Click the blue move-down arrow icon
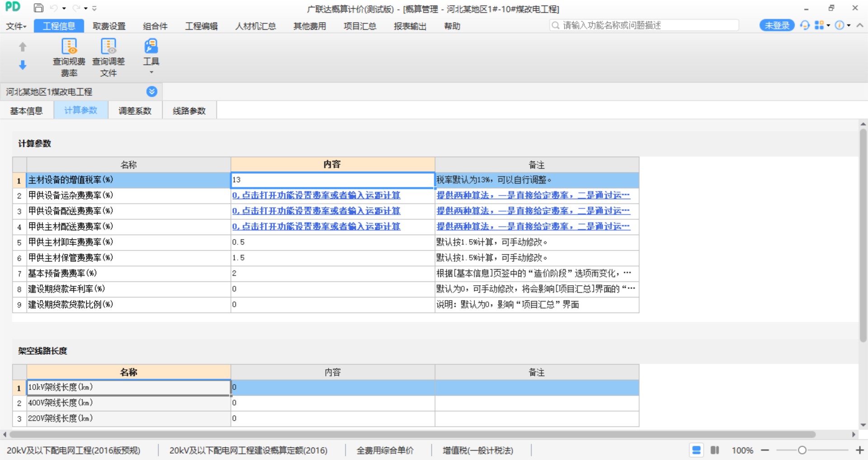Image resolution: width=868 pixels, height=460 pixels. 23,66
